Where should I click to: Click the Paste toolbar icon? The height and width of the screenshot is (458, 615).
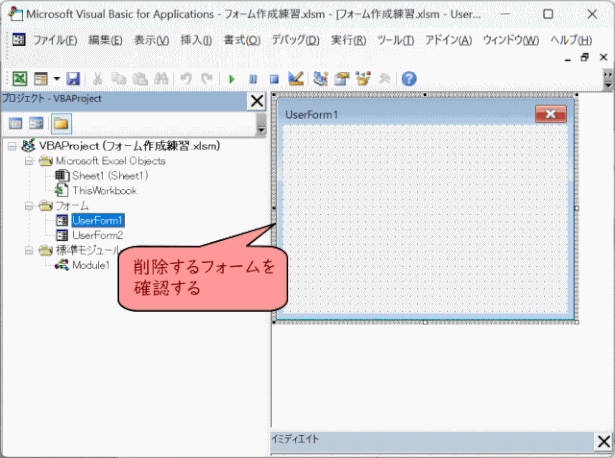pyautogui.click(x=140, y=79)
